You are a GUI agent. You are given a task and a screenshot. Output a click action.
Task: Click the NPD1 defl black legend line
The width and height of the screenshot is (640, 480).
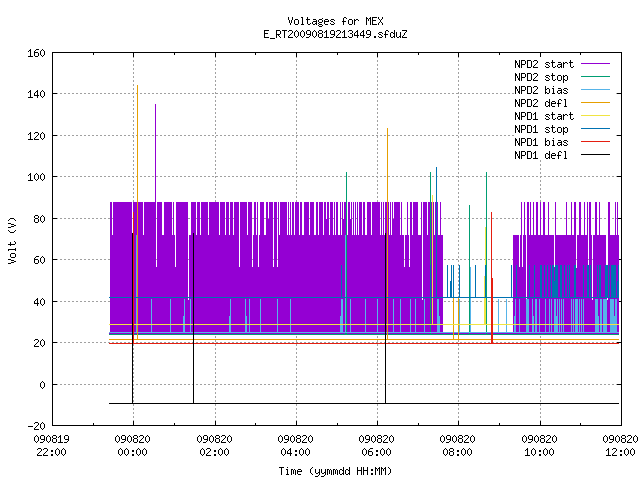(x=595, y=155)
